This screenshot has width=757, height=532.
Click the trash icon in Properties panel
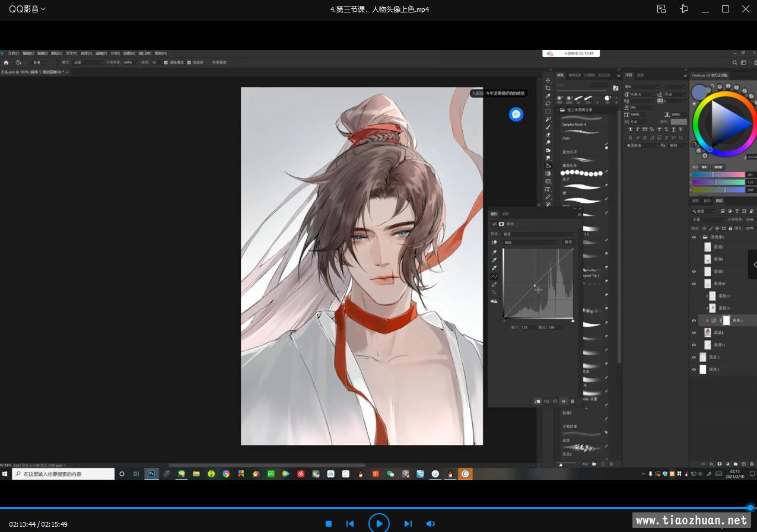(x=572, y=402)
